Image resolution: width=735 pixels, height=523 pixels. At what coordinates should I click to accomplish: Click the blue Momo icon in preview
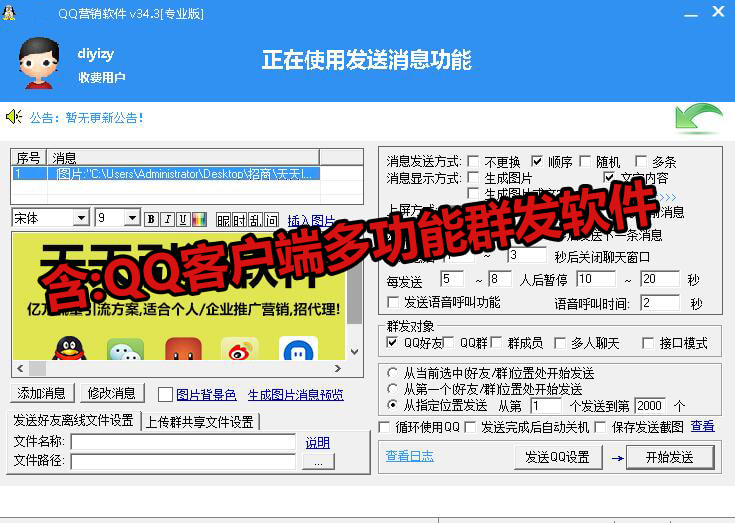[x=298, y=349]
